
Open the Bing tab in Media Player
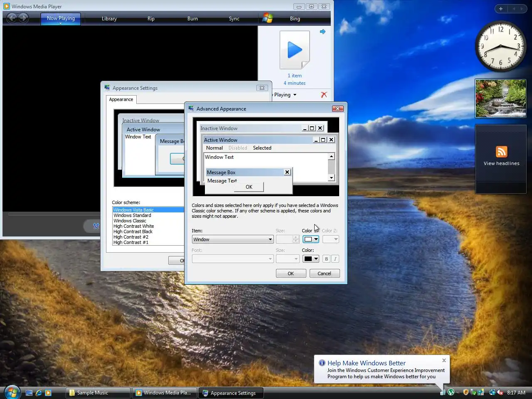[x=295, y=19]
